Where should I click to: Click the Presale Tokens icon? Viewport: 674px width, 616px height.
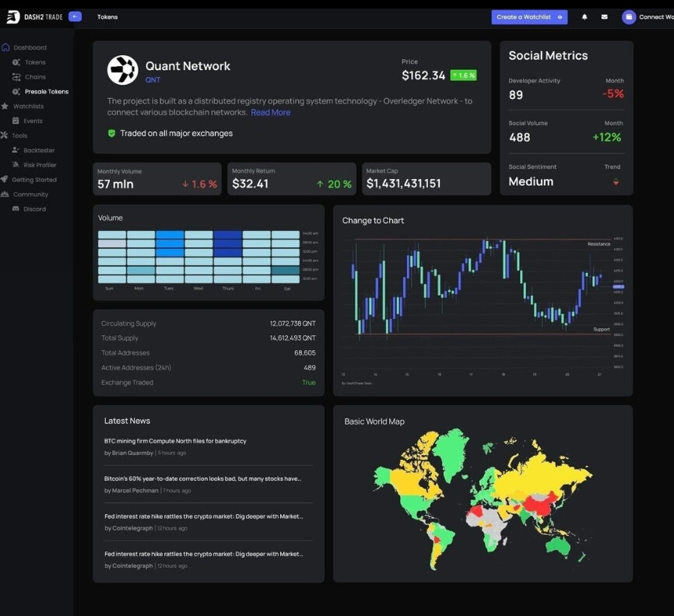(x=16, y=92)
